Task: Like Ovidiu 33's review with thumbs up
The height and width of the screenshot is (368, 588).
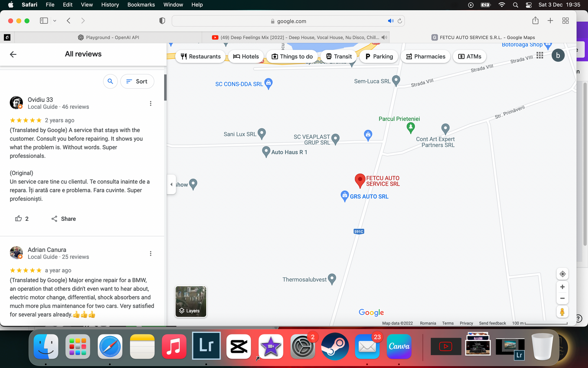Action: [18, 219]
